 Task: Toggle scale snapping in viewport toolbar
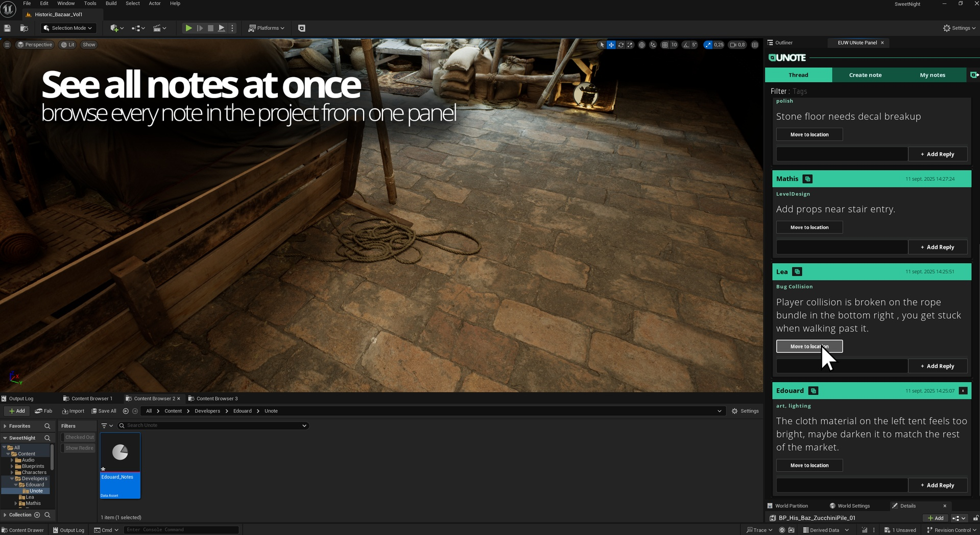[708, 45]
